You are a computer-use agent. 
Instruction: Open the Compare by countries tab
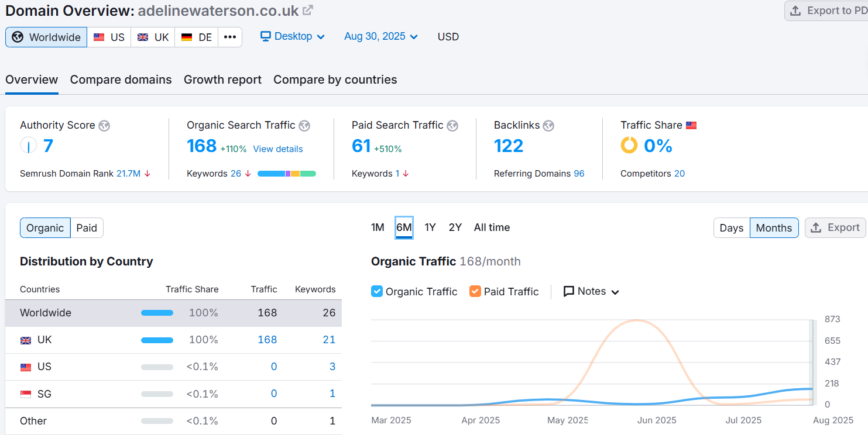pos(335,80)
